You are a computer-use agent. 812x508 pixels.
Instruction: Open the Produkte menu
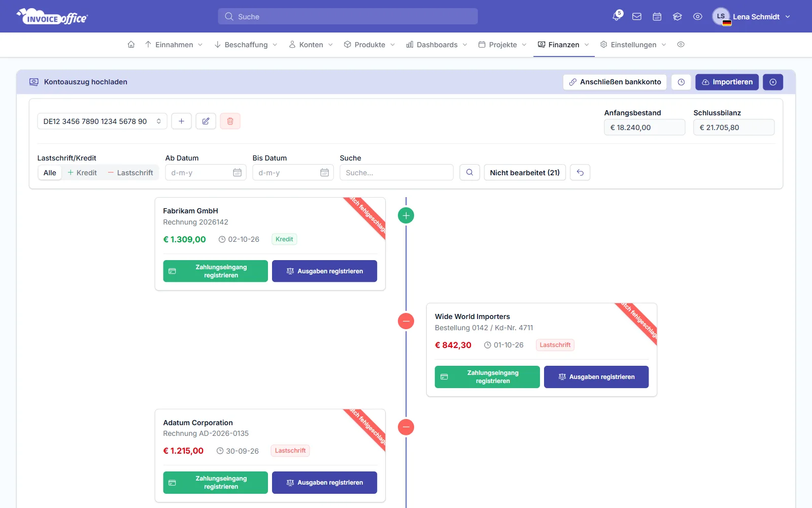[x=369, y=45]
